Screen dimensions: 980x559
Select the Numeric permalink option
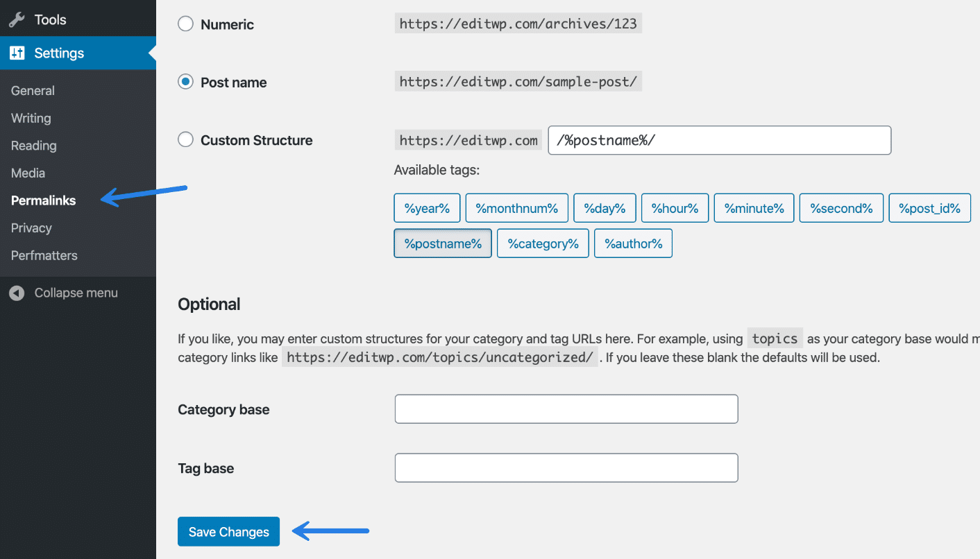click(185, 23)
